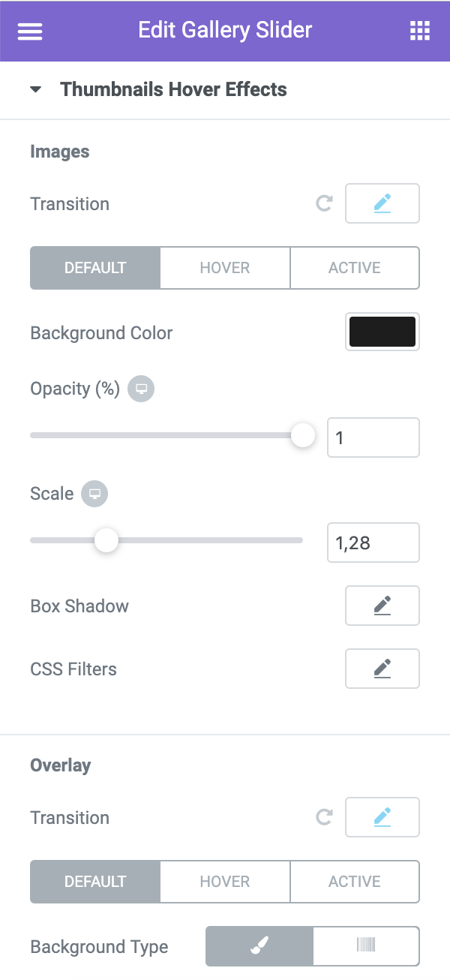Image resolution: width=450 pixels, height=980 pixels.
Task: Reset the Overlay Transition setting
Action: tap(324, 817)
